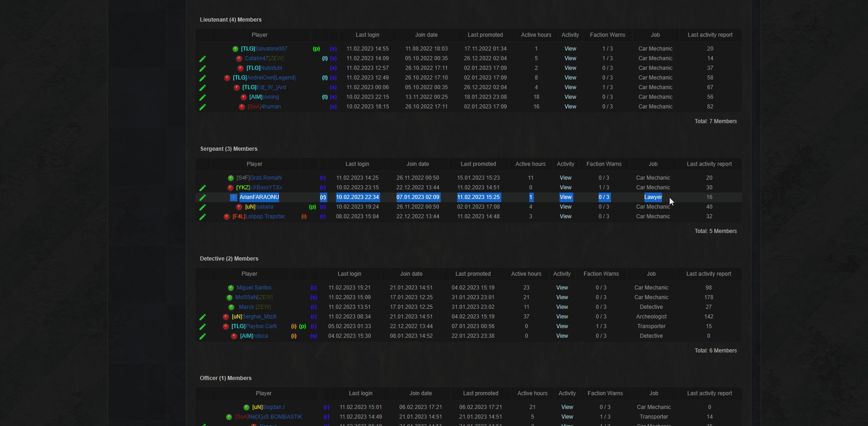
Task: View activity of MoSSaN[ZEW]
Action: (562, 297)
